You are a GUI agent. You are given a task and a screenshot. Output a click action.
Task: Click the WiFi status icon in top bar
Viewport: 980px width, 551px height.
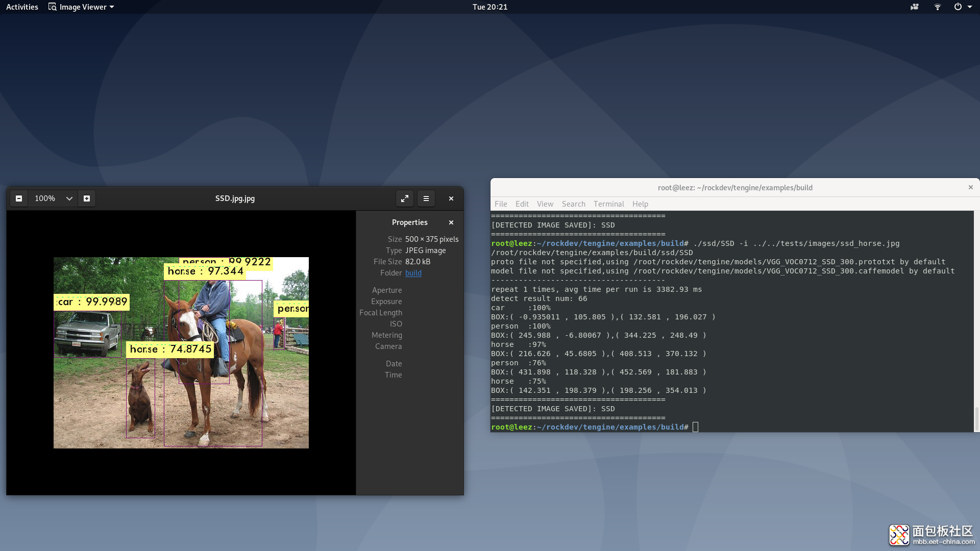(x=937, y=7)
